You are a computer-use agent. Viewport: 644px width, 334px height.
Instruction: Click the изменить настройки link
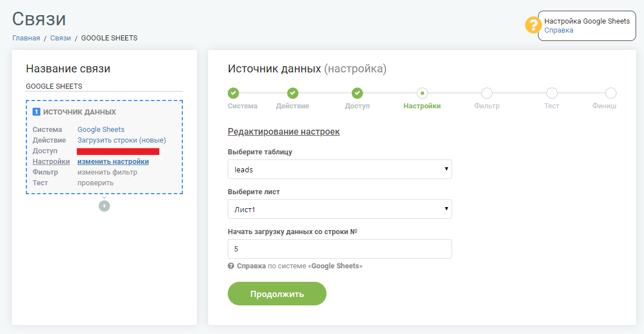coord(113,162)
